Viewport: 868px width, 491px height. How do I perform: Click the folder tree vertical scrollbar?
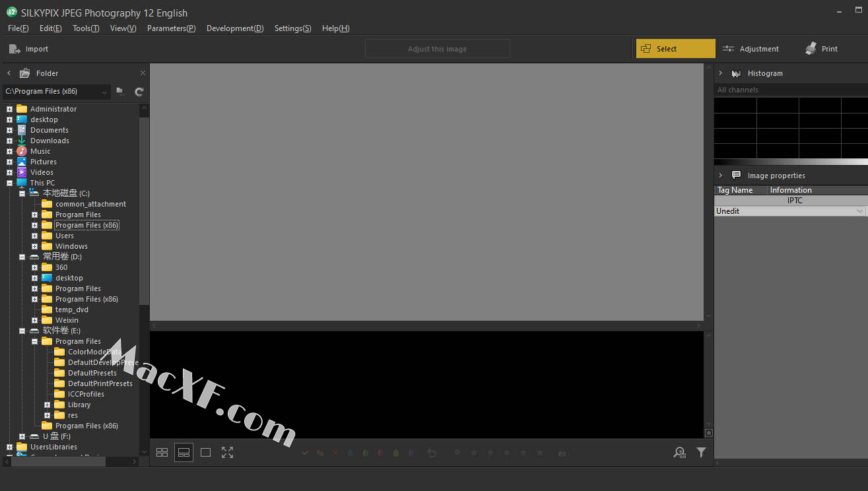pos(145,211)
